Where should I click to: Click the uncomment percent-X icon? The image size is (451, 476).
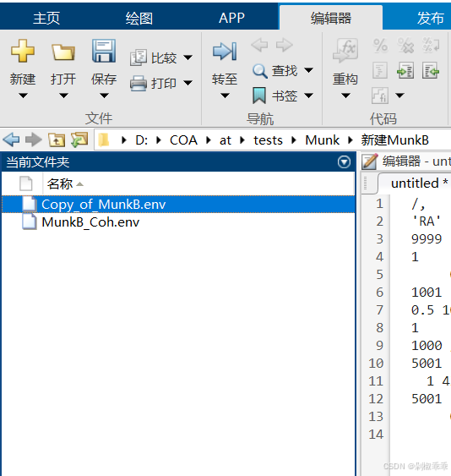405,46
